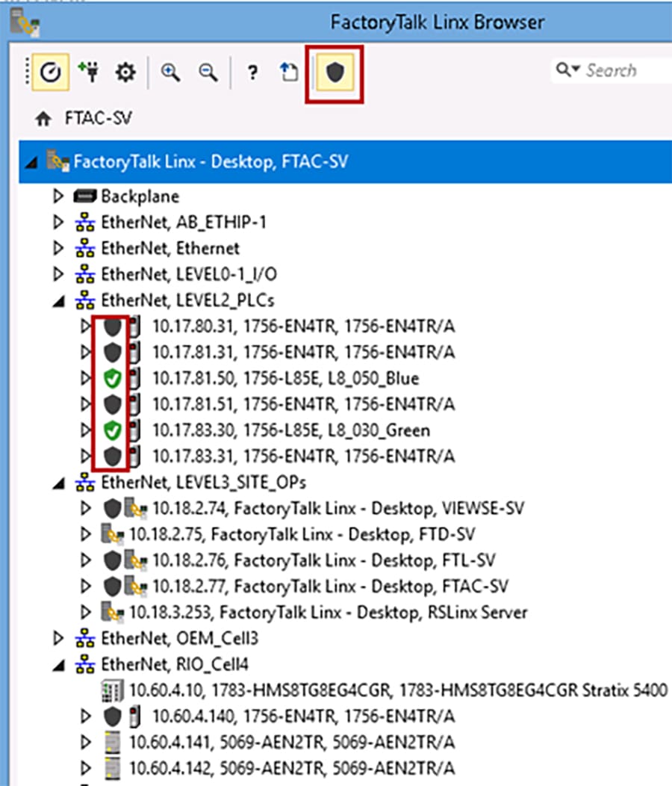Click the shield icon on the 10.18.2.77 row
The width and height of the screenshot is (672, 786).
click(113, 587)
